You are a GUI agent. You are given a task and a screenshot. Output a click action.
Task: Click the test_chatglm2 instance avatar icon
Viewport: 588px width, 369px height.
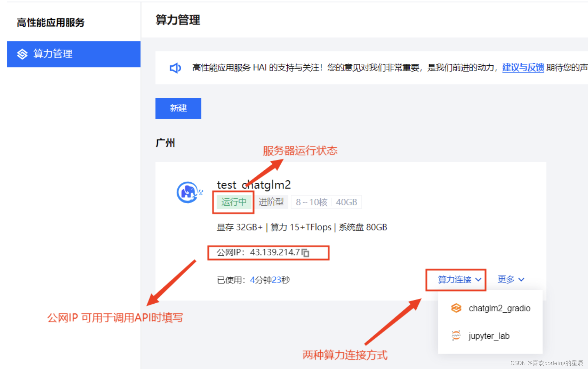[x=189, y=192]
